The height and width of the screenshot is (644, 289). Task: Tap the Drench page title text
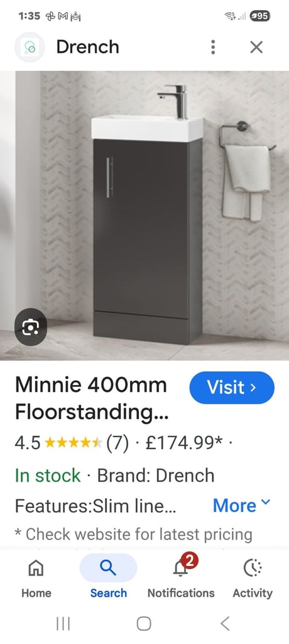87,47
